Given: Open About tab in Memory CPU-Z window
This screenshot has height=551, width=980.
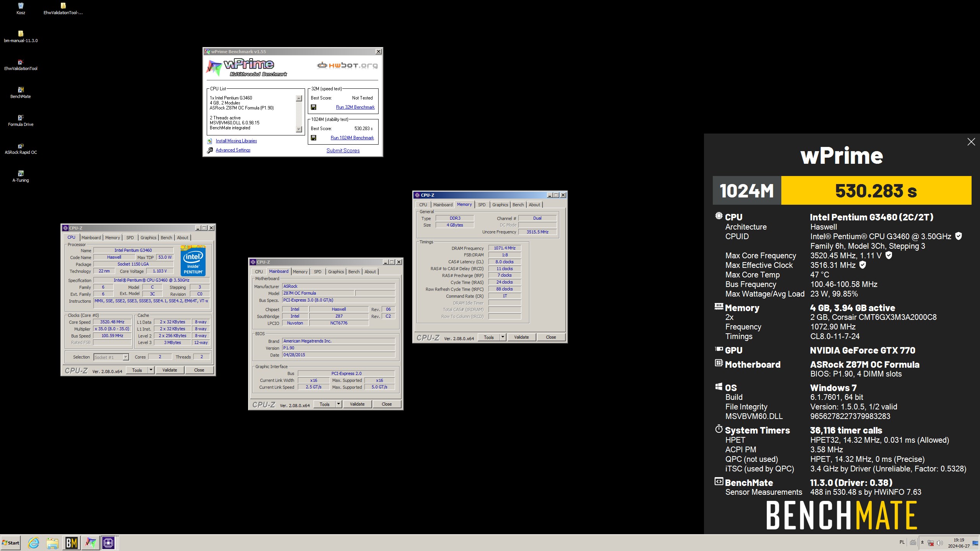Looking at the screenshot, I should click(534, 205).
